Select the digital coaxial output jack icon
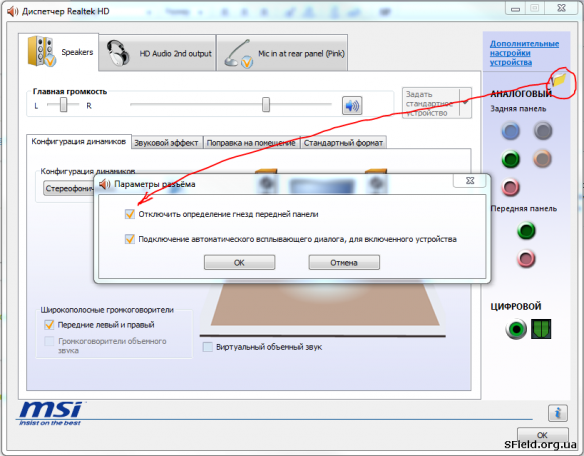The width and height of the screenshot is (584, 456). point(516,329)
